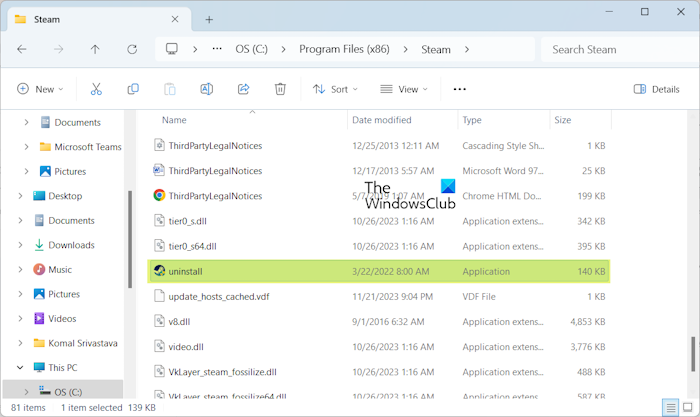Select the Steam window tab
The width and height of the screenshot is (700, 417).
tap(99, 19)
